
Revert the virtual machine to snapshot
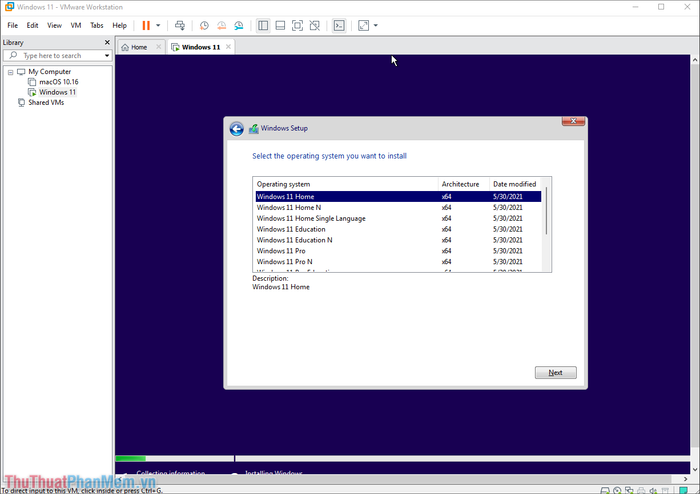coord(221,25)
